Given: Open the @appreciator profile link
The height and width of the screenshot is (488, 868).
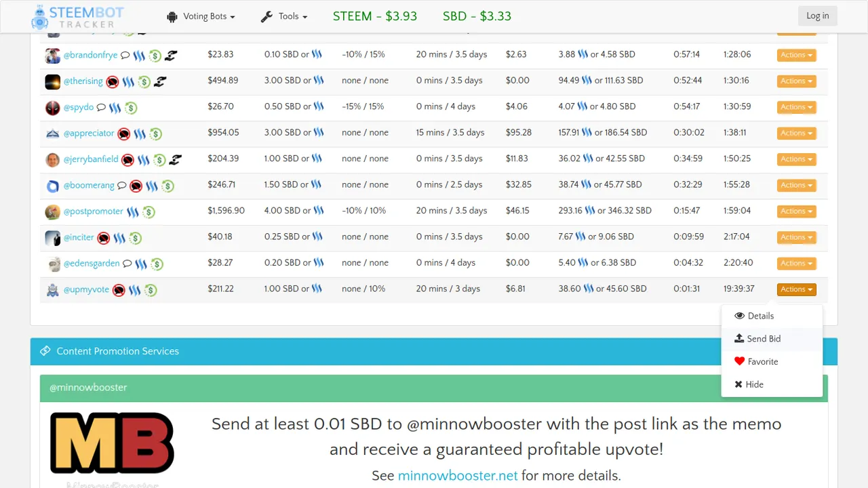Looking at the screenshot, I should [89, 134].
